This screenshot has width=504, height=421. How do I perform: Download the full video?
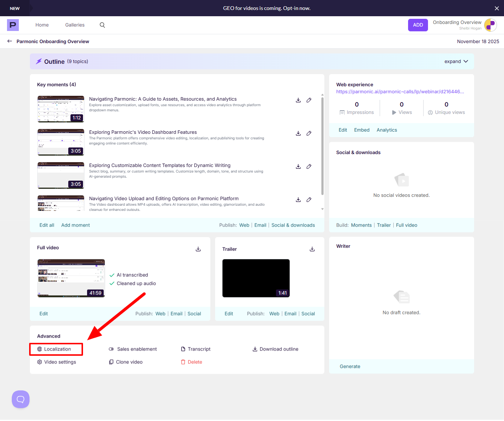198,249
